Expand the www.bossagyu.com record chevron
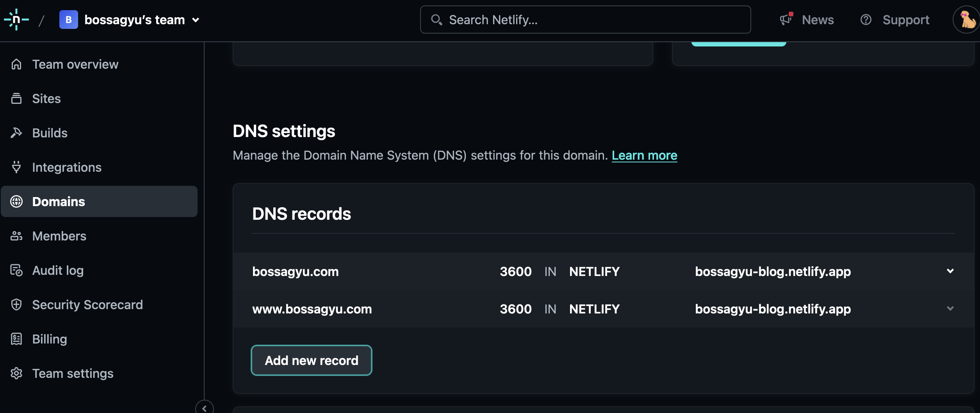 point(950,308)
